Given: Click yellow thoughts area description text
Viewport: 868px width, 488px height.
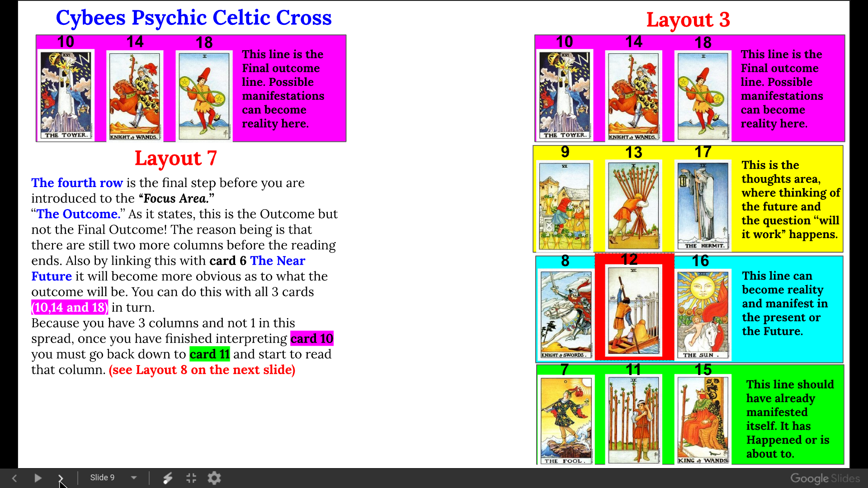Looking at the screenshot, I should [790, 199].
